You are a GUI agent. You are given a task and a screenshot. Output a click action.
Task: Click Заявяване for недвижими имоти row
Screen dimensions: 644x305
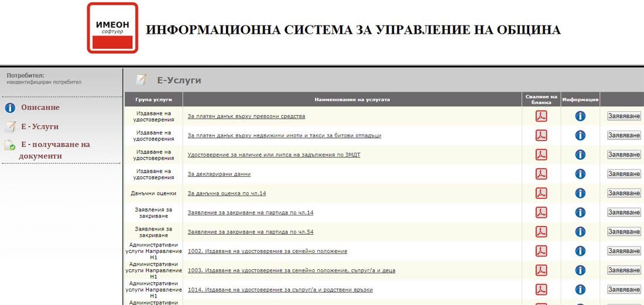(x=624, y=135)
